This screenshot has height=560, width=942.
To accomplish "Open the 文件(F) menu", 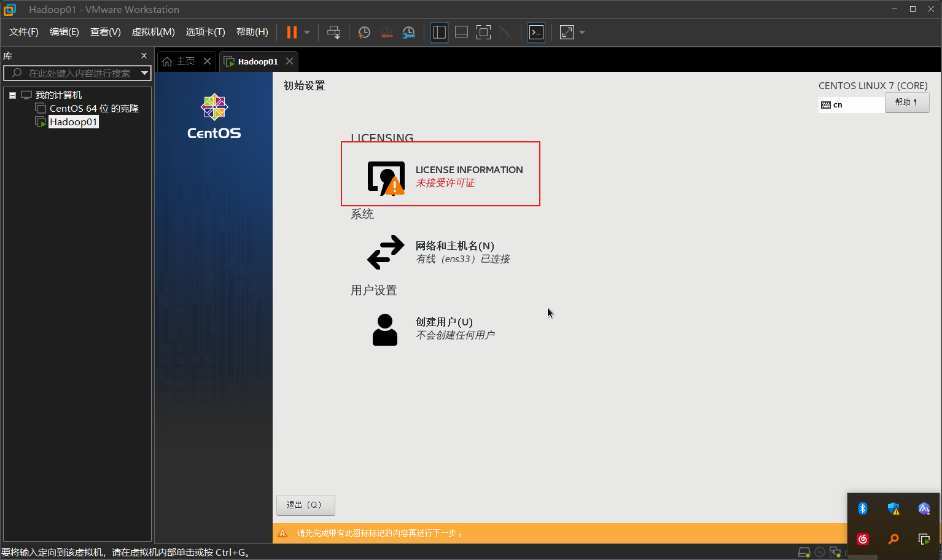I will tap(24, 32).
